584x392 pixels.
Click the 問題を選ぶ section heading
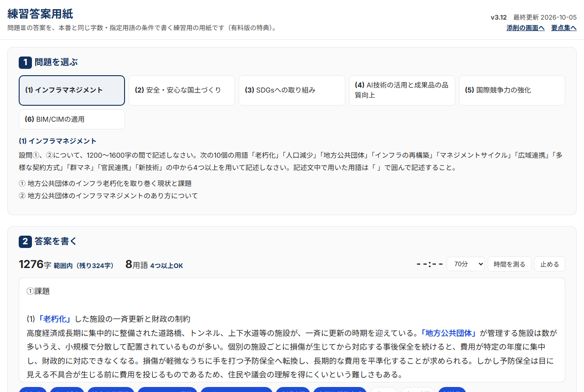click(x=56, y=62)
